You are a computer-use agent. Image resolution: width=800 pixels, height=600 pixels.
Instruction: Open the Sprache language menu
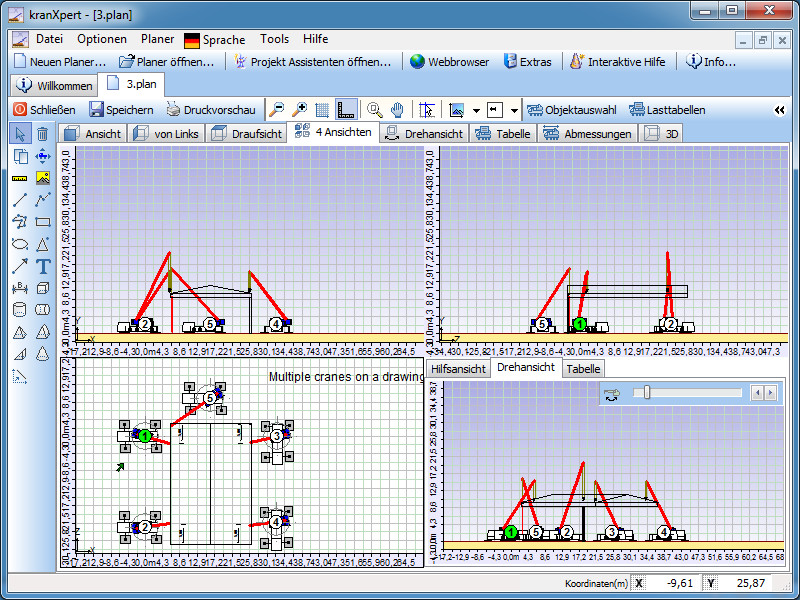coord(214,40)
